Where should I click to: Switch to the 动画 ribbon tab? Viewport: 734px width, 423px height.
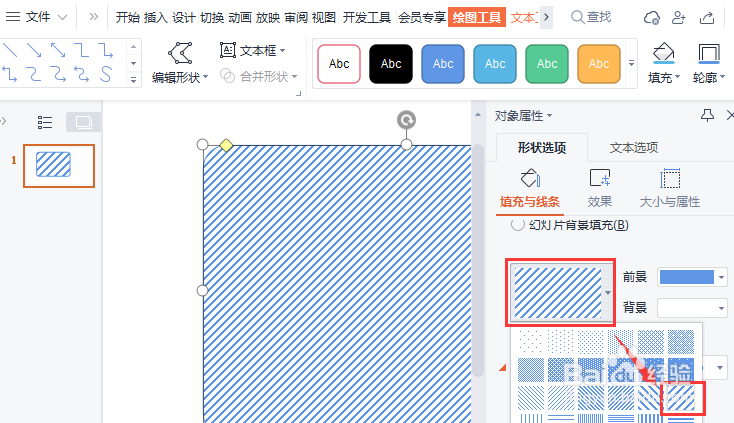(240, 18)
